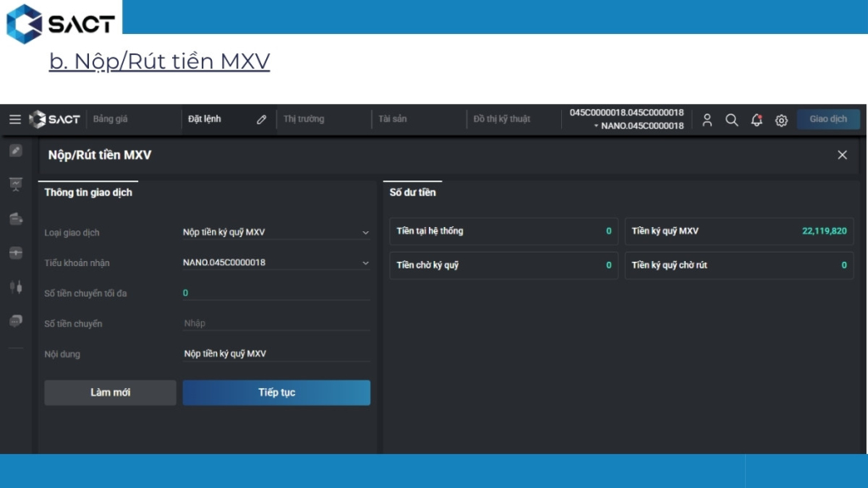The image size is (868, 488).
Task: Click the SACT logo in the dark navigation bar
Action: [x=54, y=119]
